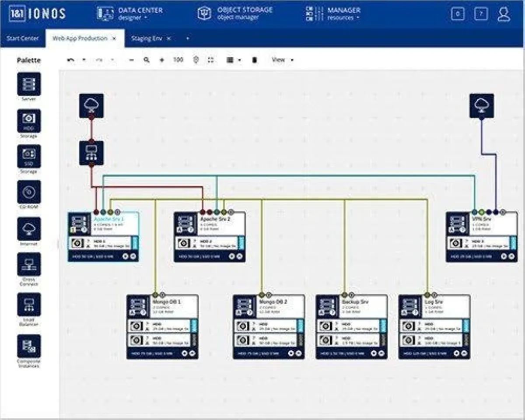Close the Web App Production tab
Image resolution: width=525 pixels, height=420 pixels.
coord(115,38)
